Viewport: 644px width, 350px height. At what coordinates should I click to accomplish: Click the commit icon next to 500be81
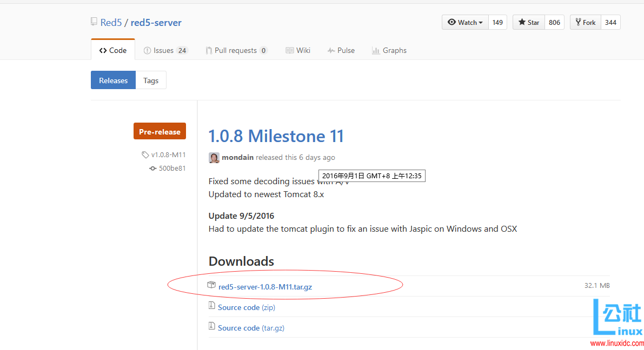153,168
